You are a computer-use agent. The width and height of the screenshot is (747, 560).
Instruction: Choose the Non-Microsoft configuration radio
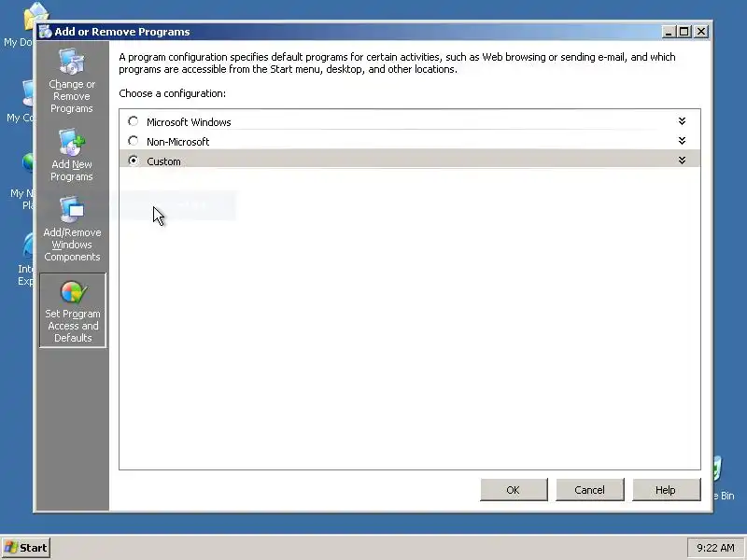[x=134, y=141]
